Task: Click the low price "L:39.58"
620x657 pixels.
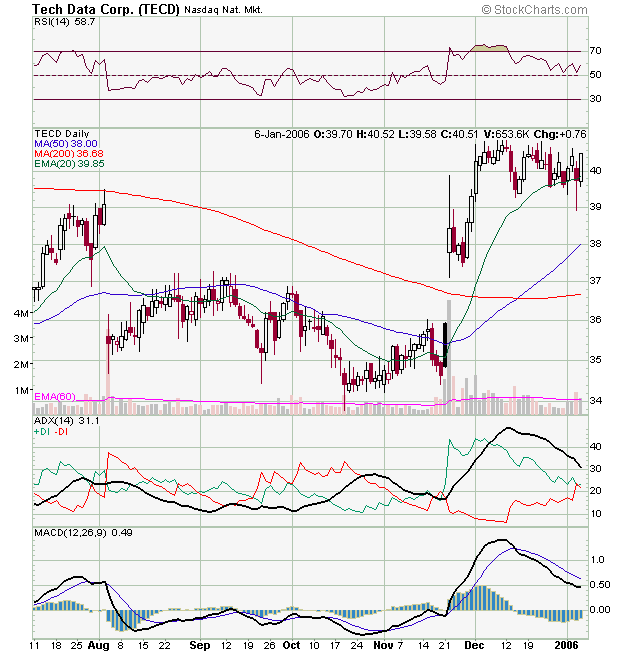Action: click(x=416, y=134)
